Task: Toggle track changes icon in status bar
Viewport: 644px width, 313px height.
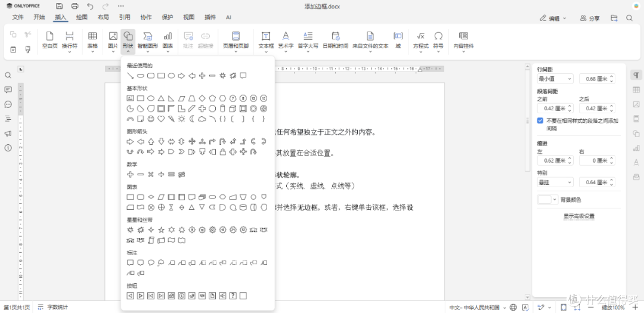Action: coord(541,307)
